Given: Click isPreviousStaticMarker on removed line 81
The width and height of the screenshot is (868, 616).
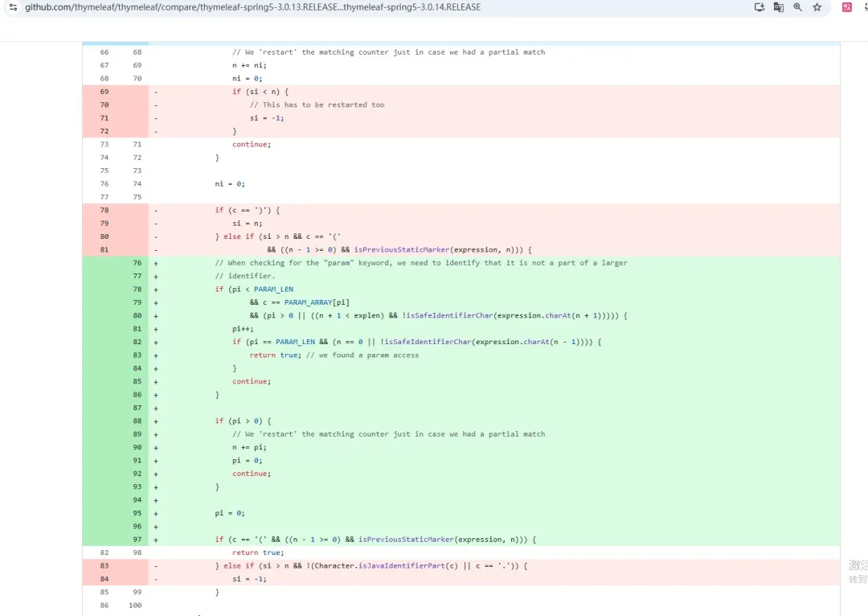Looking at the screenshot, I should [x=402, y=250].
